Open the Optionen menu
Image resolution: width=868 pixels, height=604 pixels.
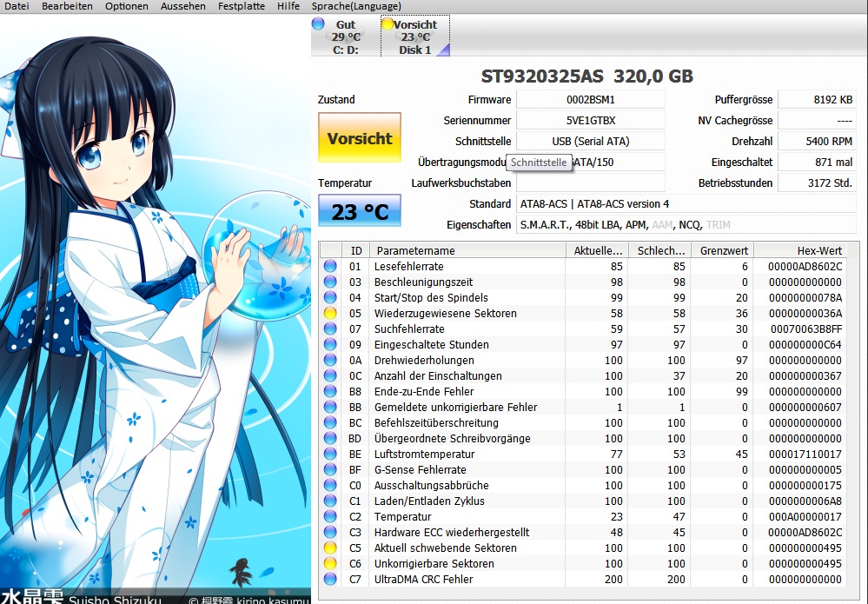pyautogui.click(x=126, y=6)
